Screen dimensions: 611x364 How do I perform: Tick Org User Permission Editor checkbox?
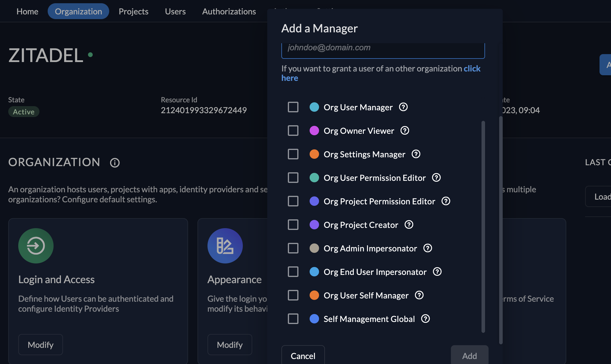[x=293, y=178]
